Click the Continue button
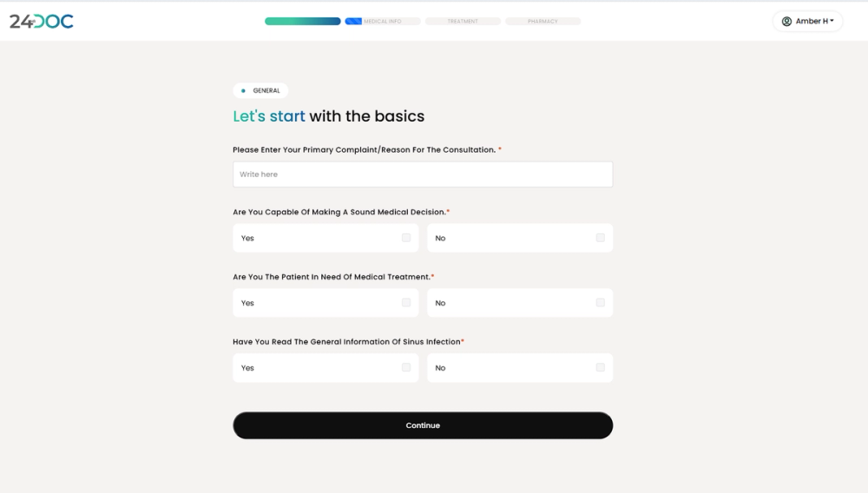Viewport: 868px width, 493px height. click(x=423, y=425)
